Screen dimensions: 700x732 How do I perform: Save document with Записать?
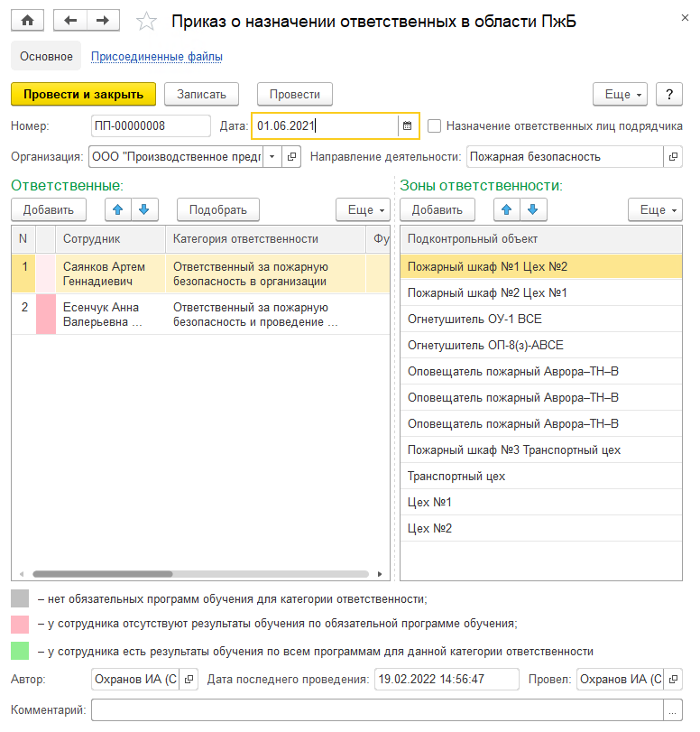point(201,94)
